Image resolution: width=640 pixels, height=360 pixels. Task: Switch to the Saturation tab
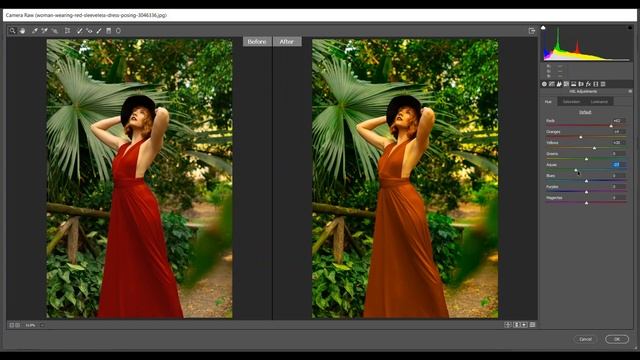(x=571, y=102)
